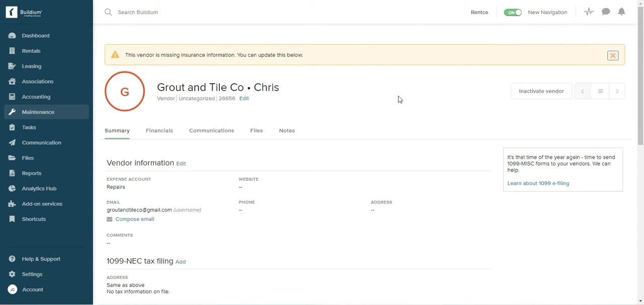Viewport: 644px width, 305px height.
Task: Go to next vendor arrow
Action: [617, 91]
